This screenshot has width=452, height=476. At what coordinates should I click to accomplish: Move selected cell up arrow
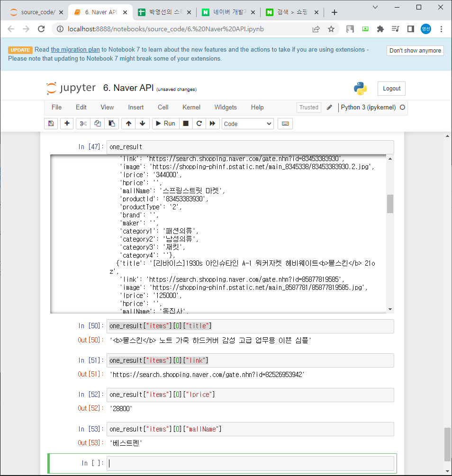coord(128,124)
